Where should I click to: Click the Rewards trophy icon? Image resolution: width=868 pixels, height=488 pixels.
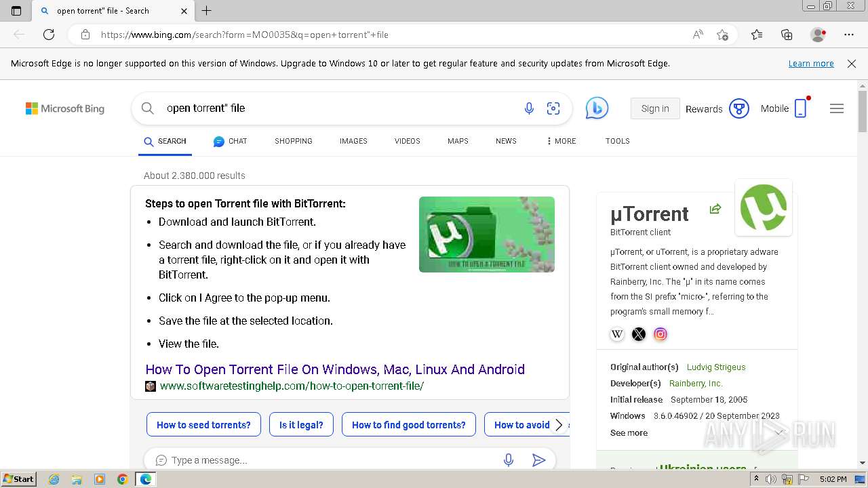(738, 108)
